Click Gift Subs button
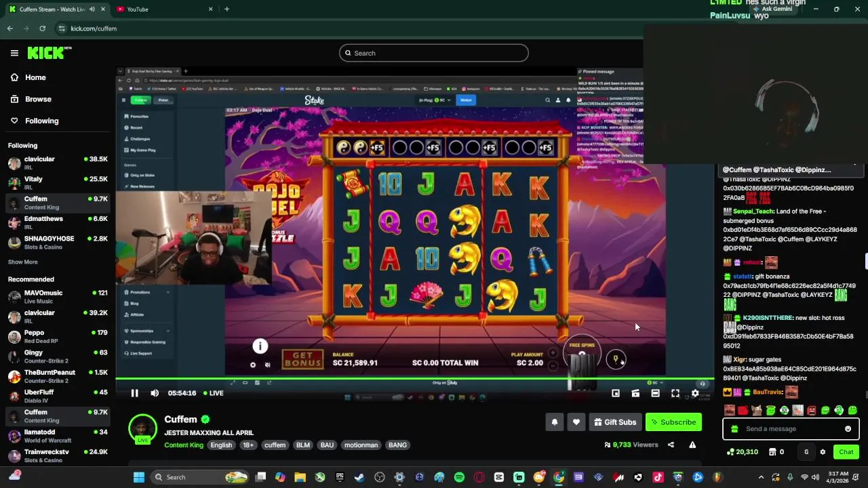This screenshot has width=868, height=488. click(615, 422)
